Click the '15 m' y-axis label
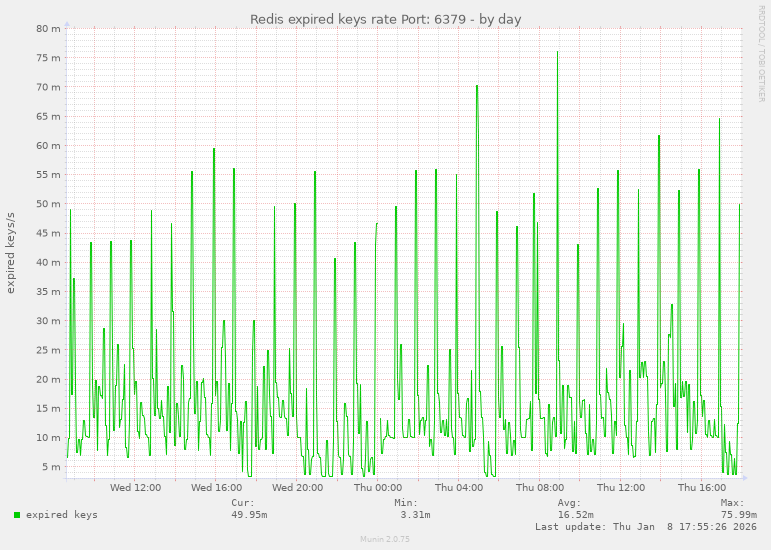This screenshot has height=550, width=771. (x=48, y=408)
